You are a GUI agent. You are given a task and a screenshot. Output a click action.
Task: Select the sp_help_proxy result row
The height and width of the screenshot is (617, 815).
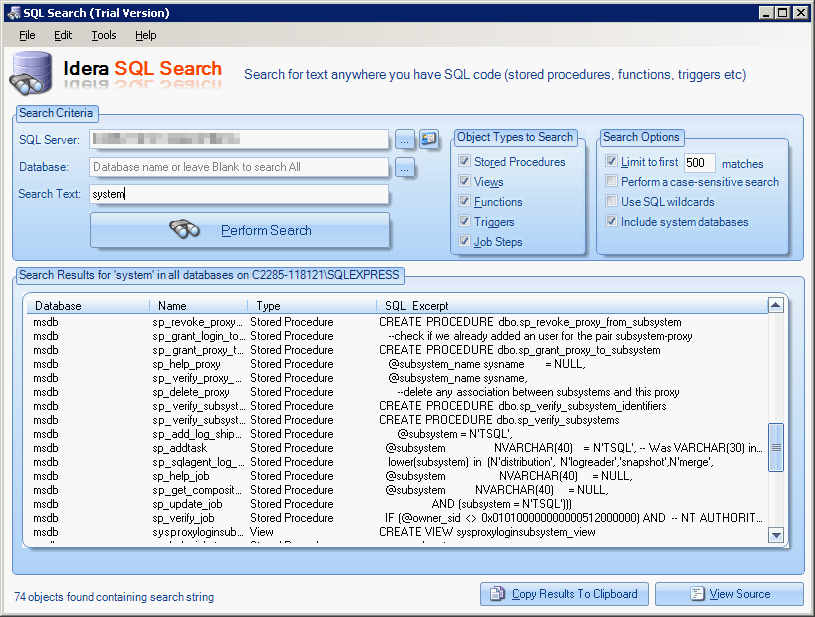(x=398, y=364)
